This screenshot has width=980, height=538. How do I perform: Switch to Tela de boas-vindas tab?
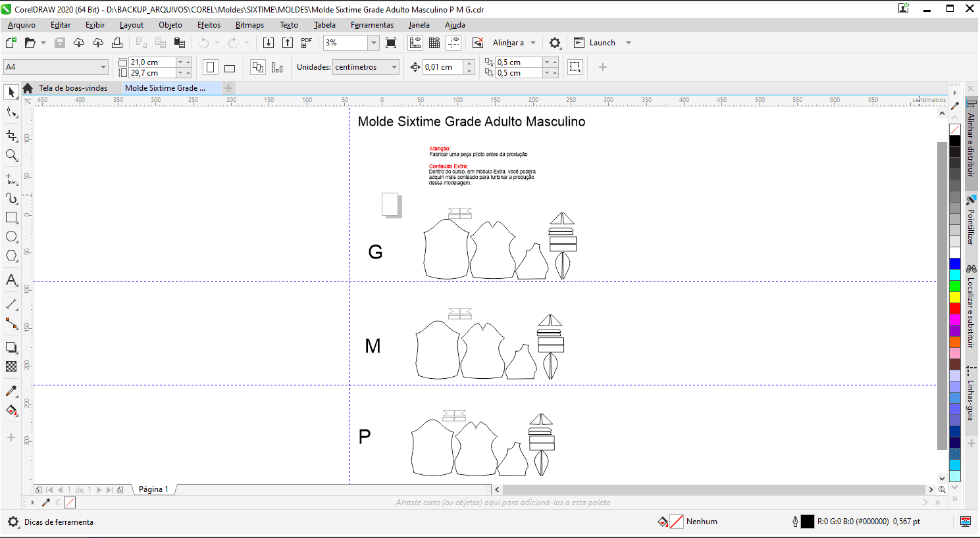pos(72,88)
